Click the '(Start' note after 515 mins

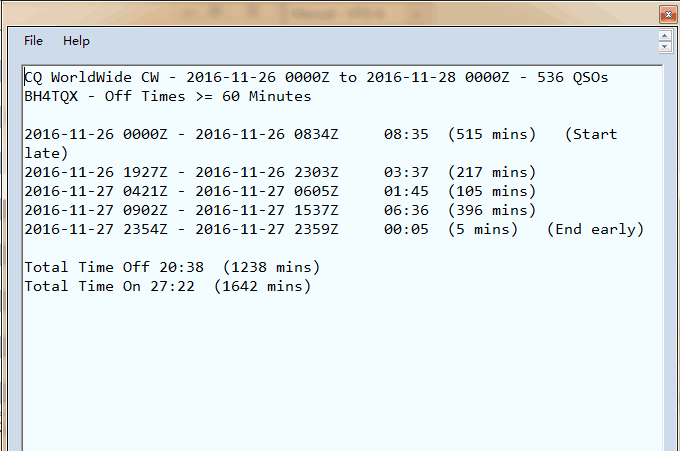point(591,134)
